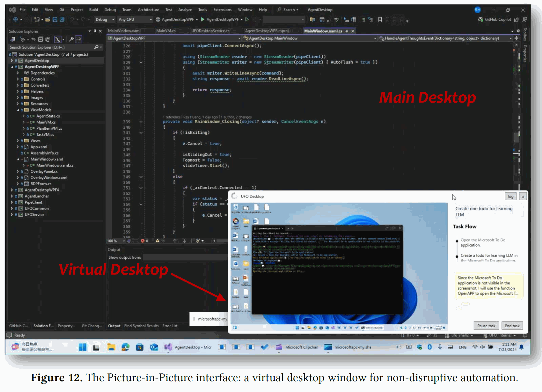This screenshot has width=542, height=392.
Task: Click the log button in UFO Desktop
Action: coord(510,197)
